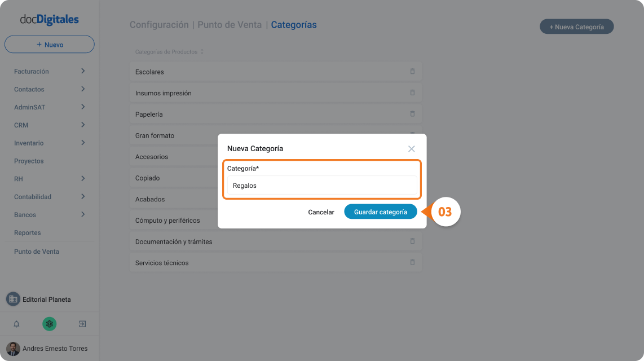Click trash icon for Insumos impresión
The width and height of the screenshot is (644, 361).
412,93
